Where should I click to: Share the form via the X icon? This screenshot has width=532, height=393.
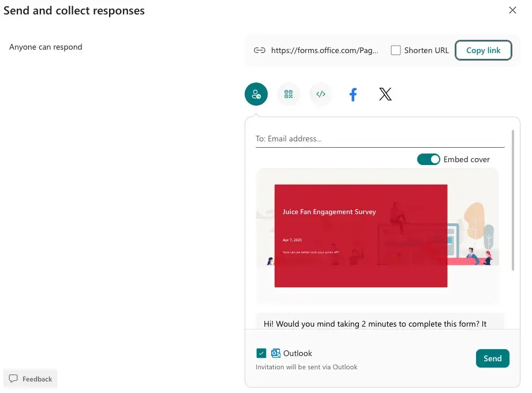point(385,93)
